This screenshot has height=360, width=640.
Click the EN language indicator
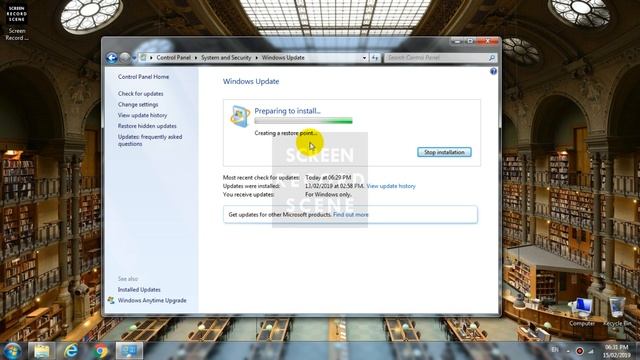555,350
